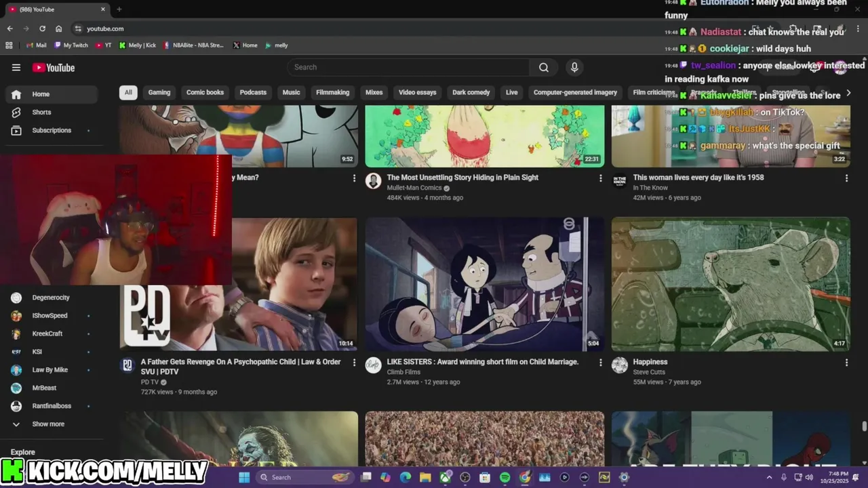Select the Podcasts filter chip
This screenshot has width=868, height=488.
click(x=253, y=92)
